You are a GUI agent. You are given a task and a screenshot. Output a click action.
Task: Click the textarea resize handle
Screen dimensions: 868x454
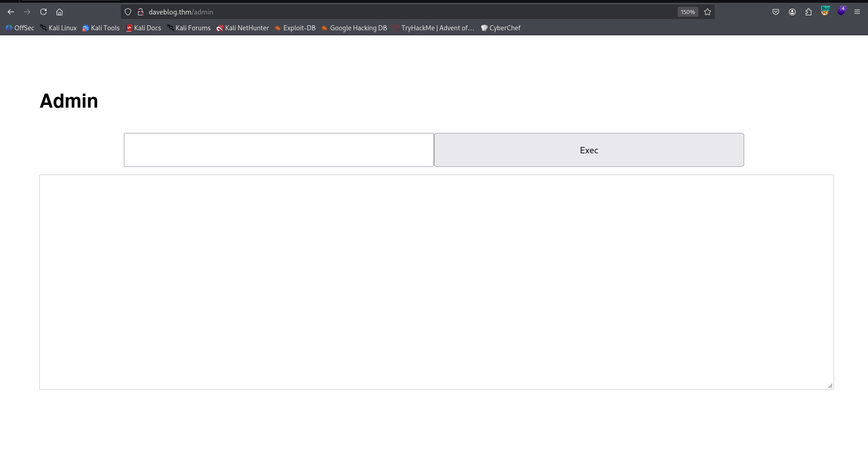click(830, 386)
